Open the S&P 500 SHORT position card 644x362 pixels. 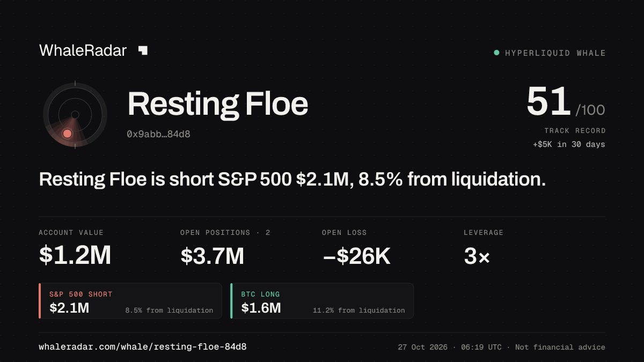130,301
